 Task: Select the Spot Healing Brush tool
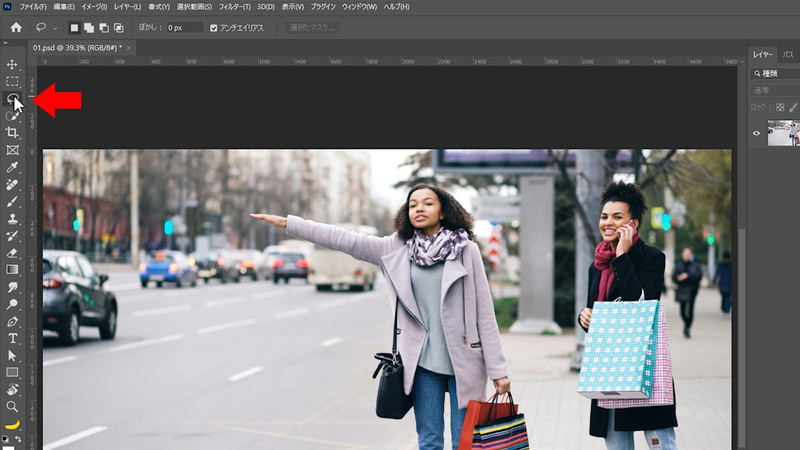click(x=12, y=184)
